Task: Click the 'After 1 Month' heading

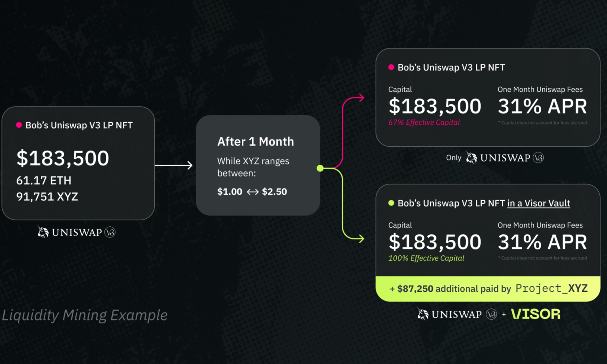Action: 256,142
